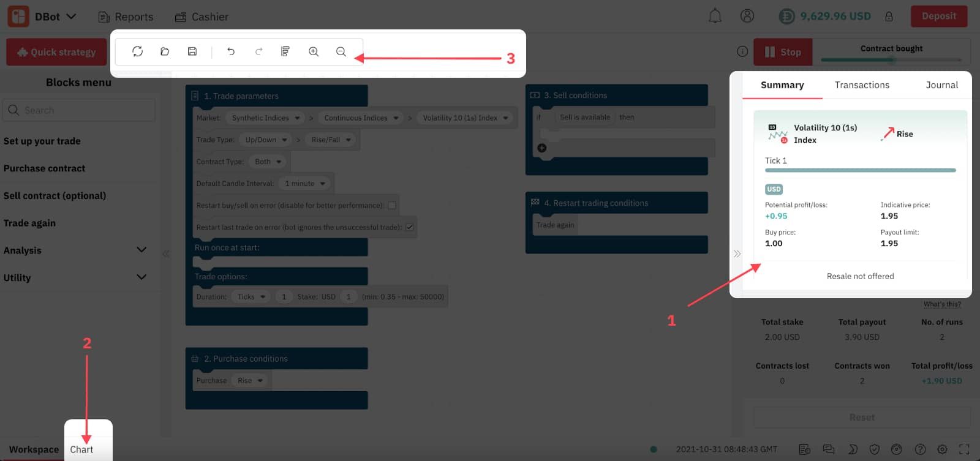Undo the last workspace action

[231, 51]
